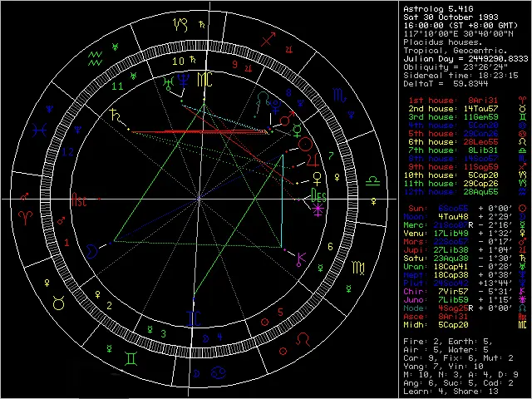Select the 'Placidus houses.' line
Screen dimensions: 532x399
443,42
